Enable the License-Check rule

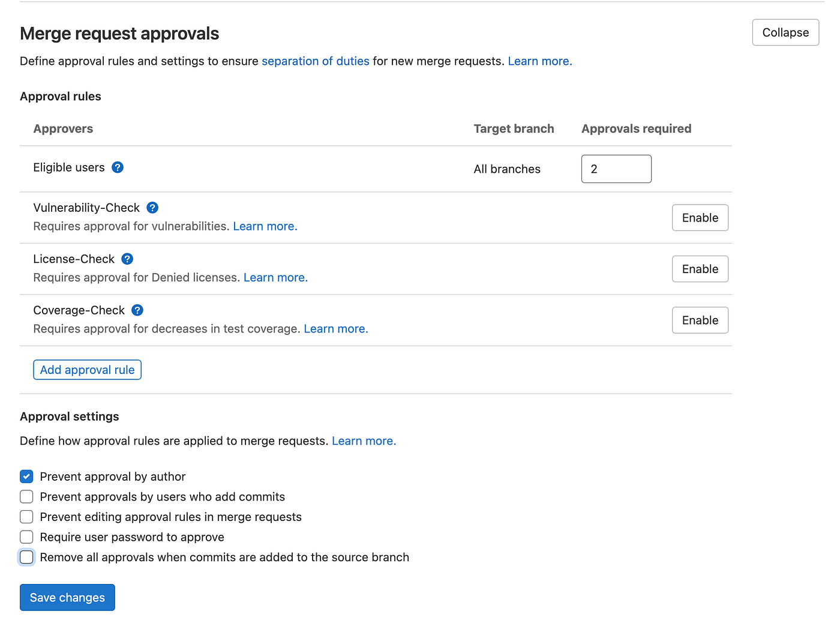[700, 268]
